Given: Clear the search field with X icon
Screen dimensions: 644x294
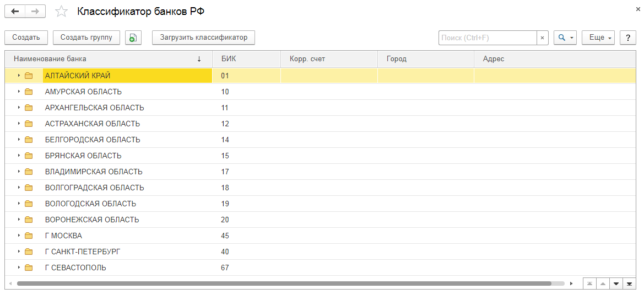Looking at the screenshot, I should click(543, 38).
